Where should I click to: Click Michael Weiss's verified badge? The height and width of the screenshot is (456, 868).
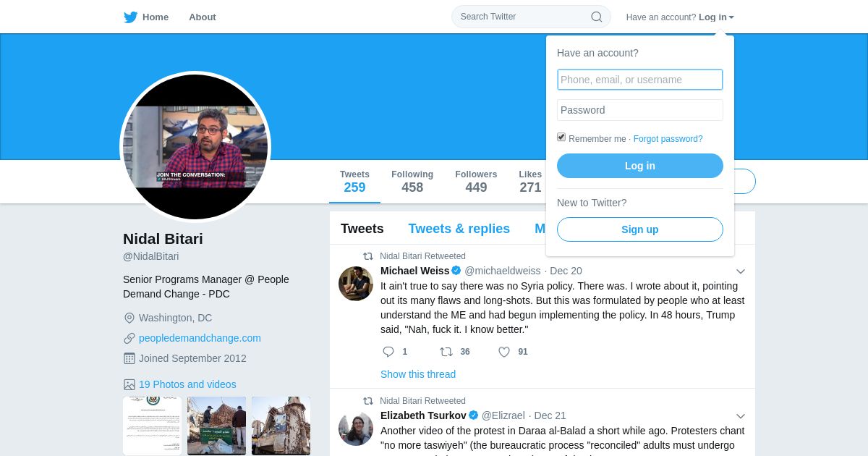click(x=456, y=271)
